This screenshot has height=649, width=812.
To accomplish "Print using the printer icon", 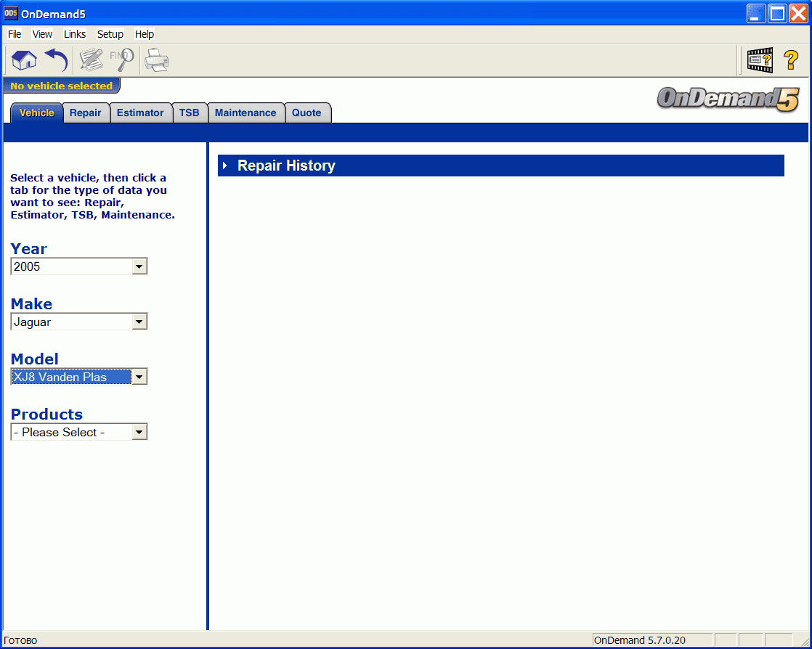I will (x=156, y=60).
